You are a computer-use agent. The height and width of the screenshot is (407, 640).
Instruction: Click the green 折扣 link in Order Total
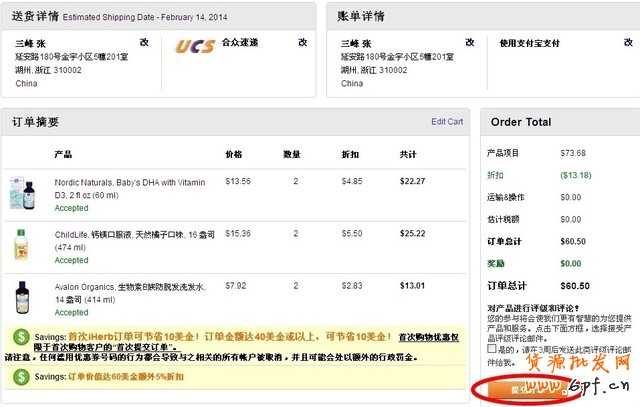click(495, 175)
